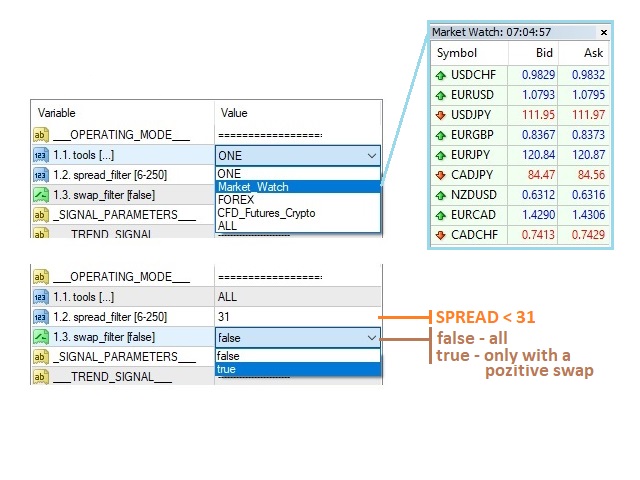
Task: Select upper 1.3. swap_filter [false] row
Action: tap(123, 195)
